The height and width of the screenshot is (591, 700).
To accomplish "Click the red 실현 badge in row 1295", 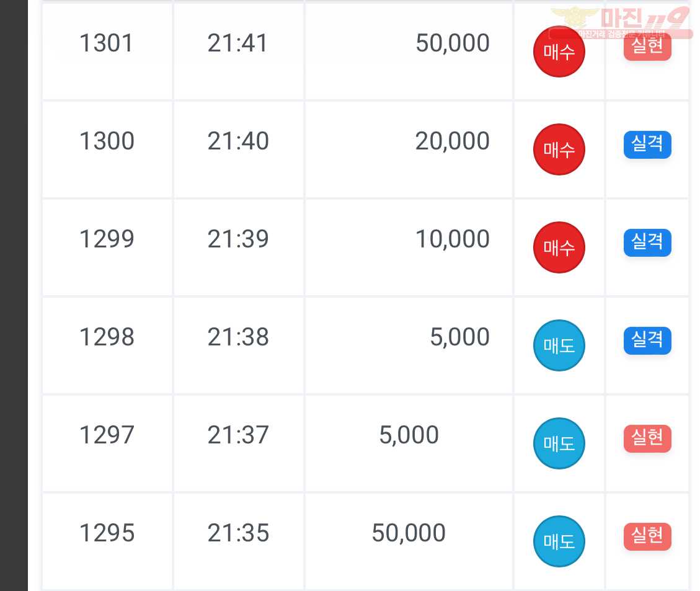I will coord(647,536).
